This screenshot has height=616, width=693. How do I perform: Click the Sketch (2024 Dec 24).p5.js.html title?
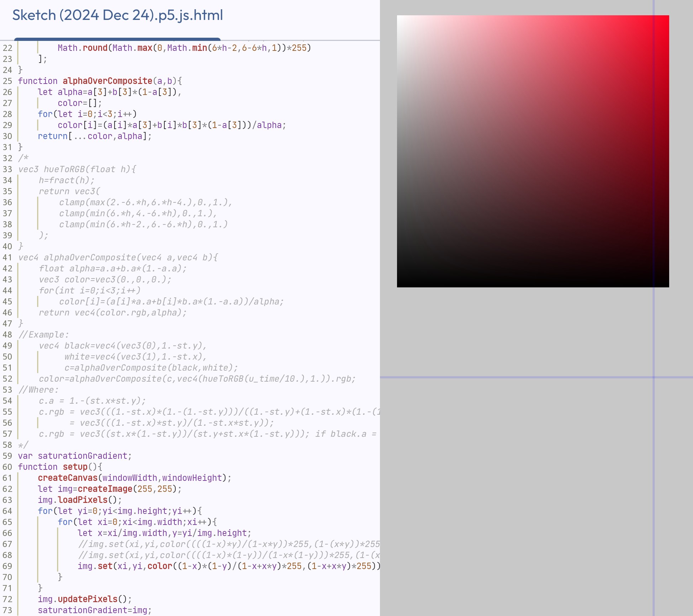[117, 15]
